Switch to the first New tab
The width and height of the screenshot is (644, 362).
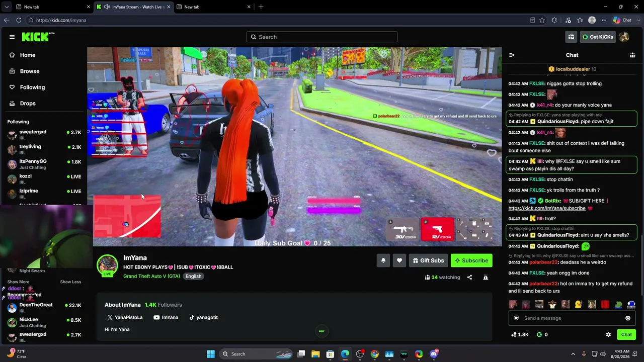(x=53, y=7)
